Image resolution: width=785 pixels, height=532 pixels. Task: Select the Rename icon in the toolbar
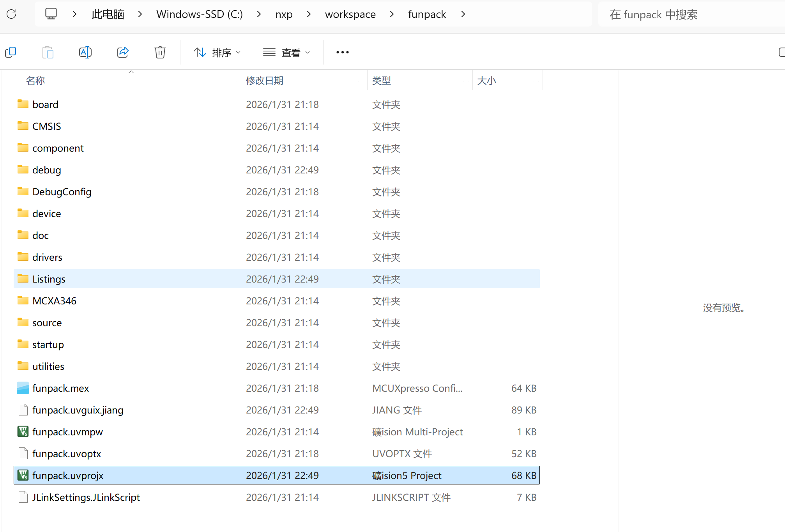pyautogui.click(x=85, y=52)
